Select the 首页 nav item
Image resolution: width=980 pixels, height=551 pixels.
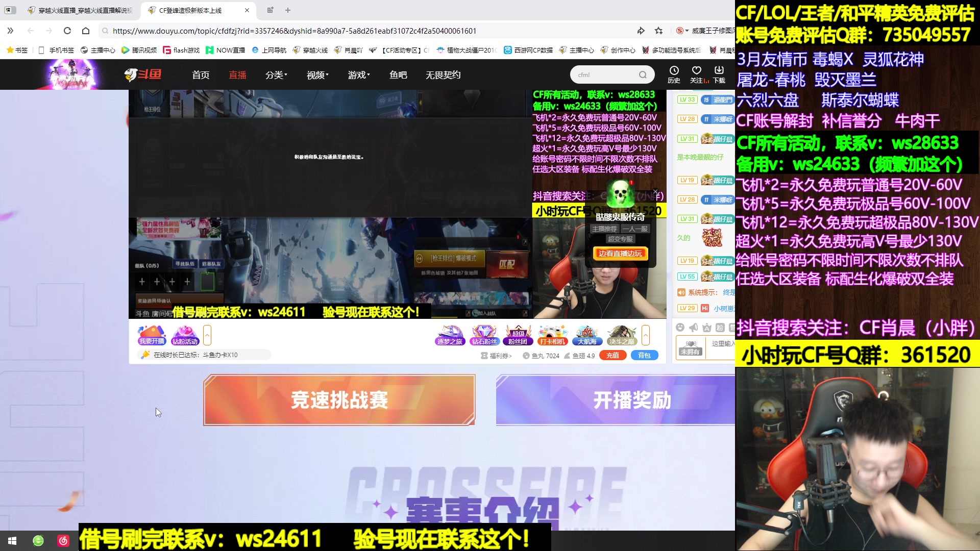(x=201, y=75)
